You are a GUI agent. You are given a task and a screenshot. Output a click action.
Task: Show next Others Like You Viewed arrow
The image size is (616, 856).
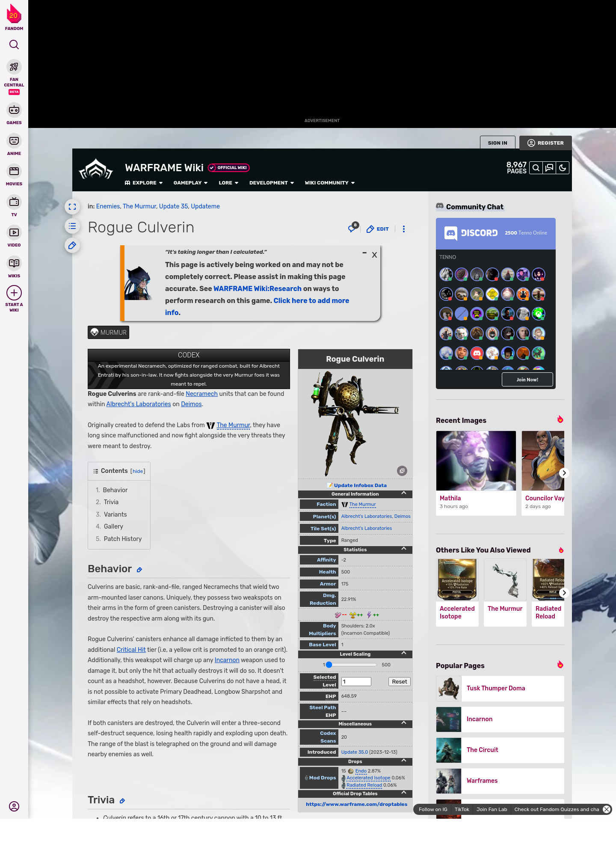564,593
